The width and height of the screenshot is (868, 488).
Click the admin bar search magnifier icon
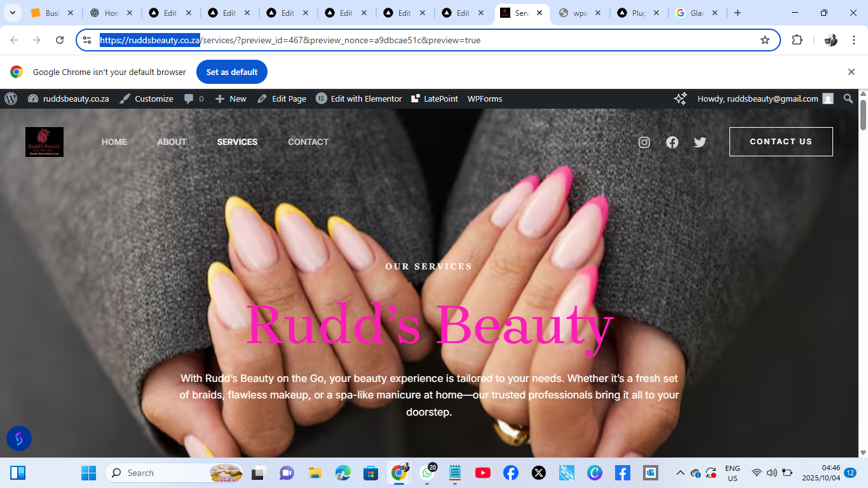coord(848,98)
